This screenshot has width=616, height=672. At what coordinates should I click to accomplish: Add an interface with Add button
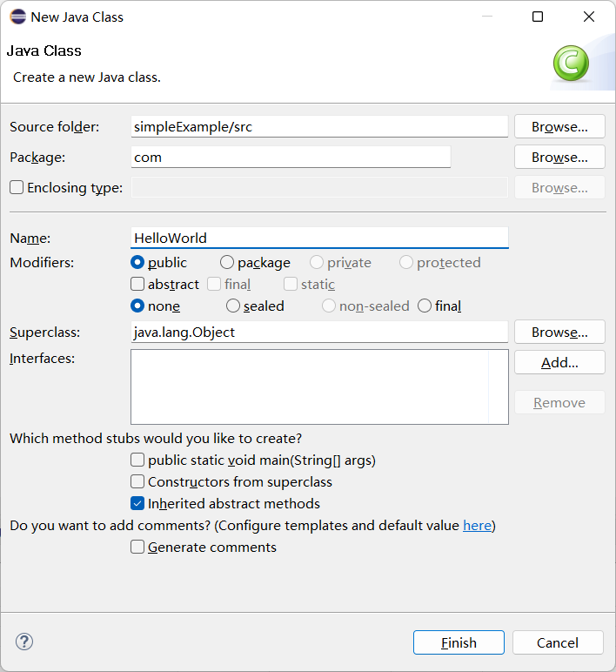click(559, 363)
